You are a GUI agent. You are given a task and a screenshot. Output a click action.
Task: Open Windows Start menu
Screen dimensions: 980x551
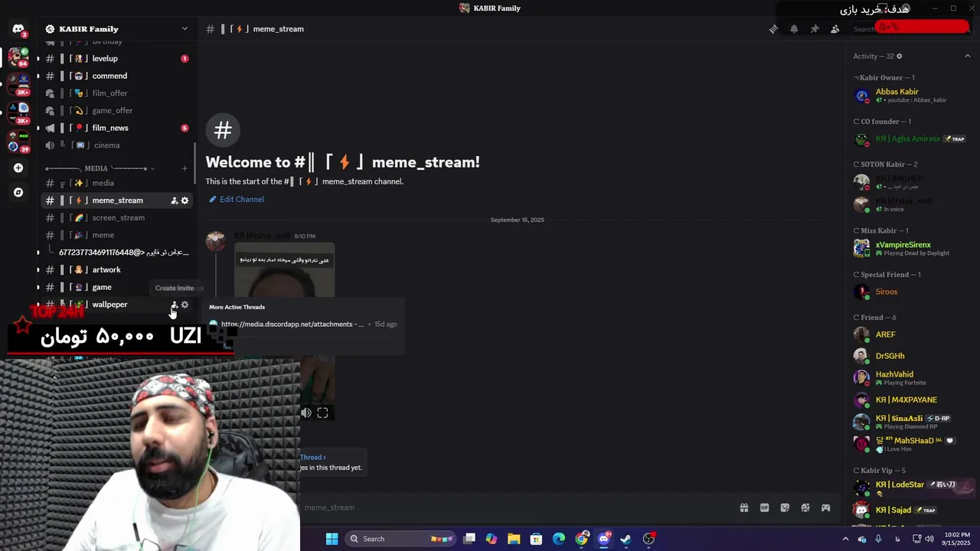click(332, 539)
